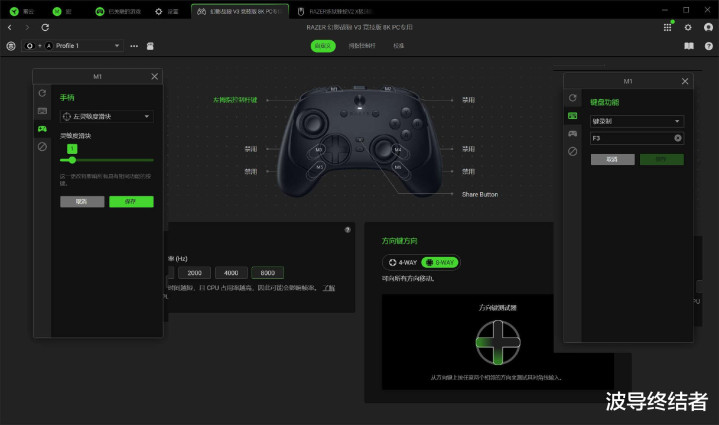Choose the 4-WAY D-pad mode
The height and width of the screenshot is (425, 719).
[403, 262]
